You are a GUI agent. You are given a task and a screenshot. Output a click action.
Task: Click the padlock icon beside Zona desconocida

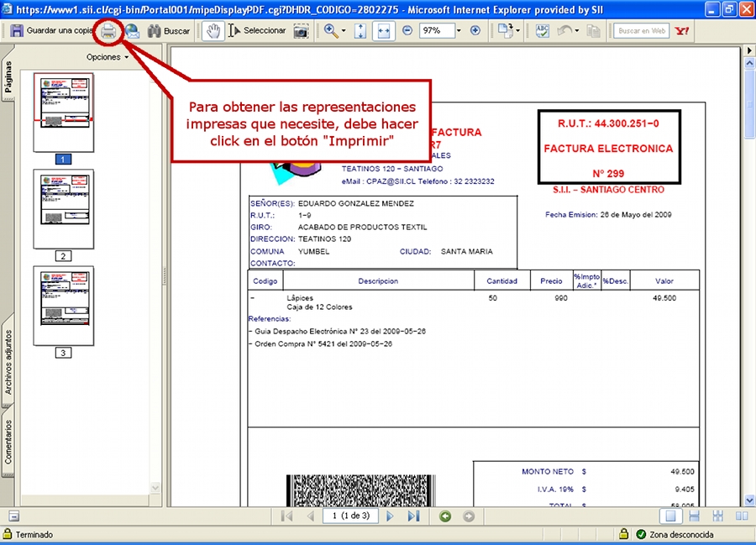(x=623, y=534)
